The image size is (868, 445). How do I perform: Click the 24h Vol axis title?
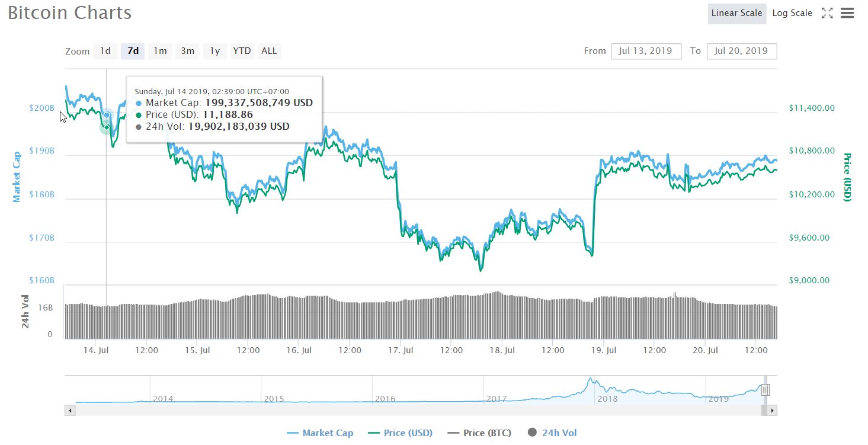point(25,311)
